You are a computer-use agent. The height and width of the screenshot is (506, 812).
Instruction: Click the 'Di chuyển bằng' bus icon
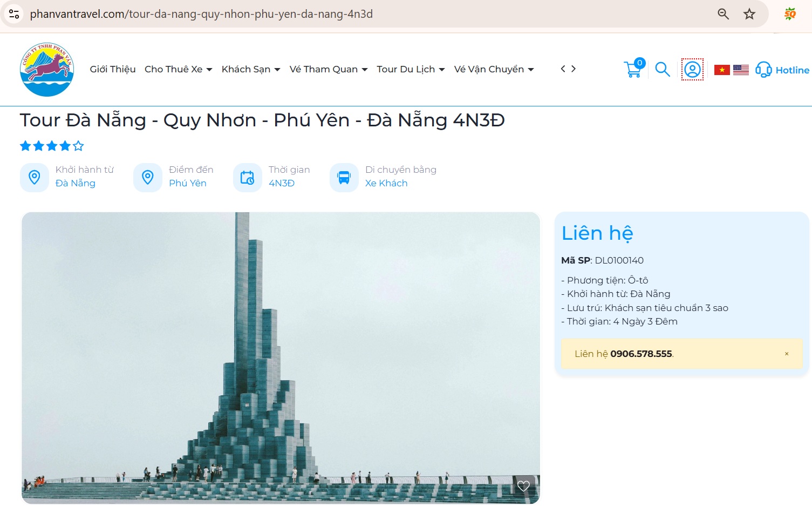tap(344, 177)
